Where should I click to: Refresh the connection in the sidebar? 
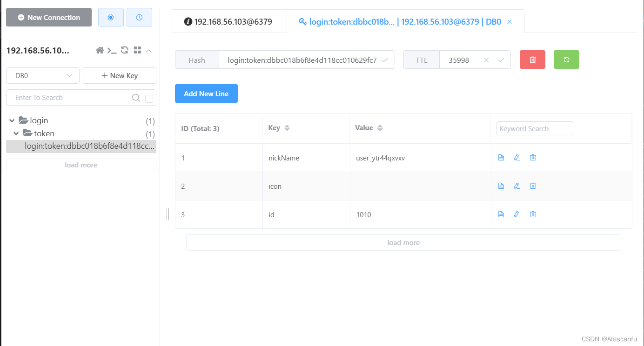(125, 50)
